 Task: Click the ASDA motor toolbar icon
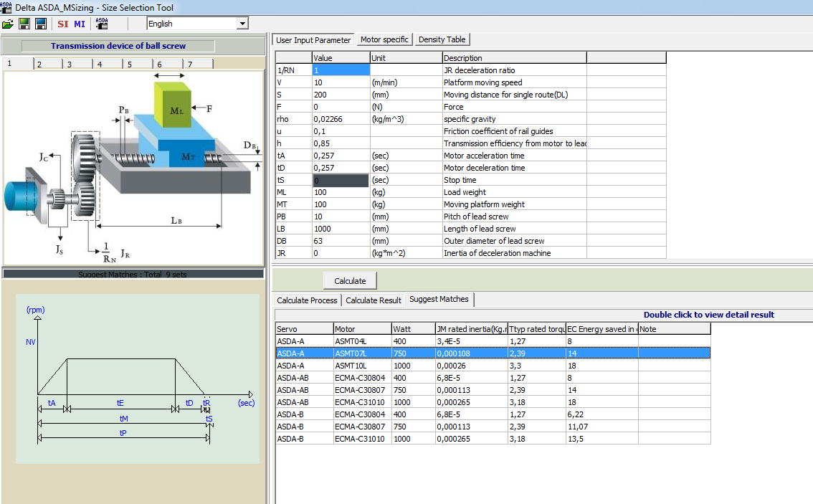(102, 24)
